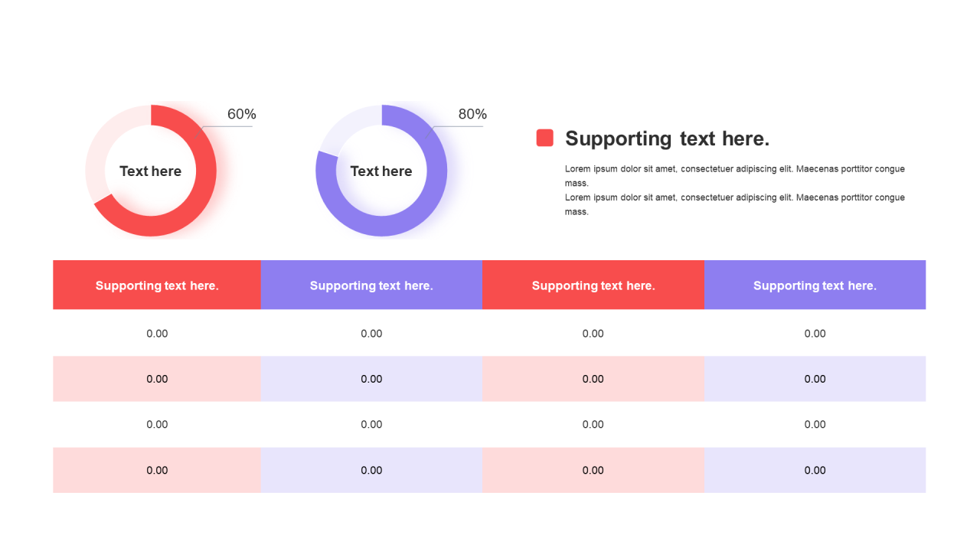Viewport: 980px width, 551px height.
Task: Select the second red table header cell
Action: [x=593, y=285]
